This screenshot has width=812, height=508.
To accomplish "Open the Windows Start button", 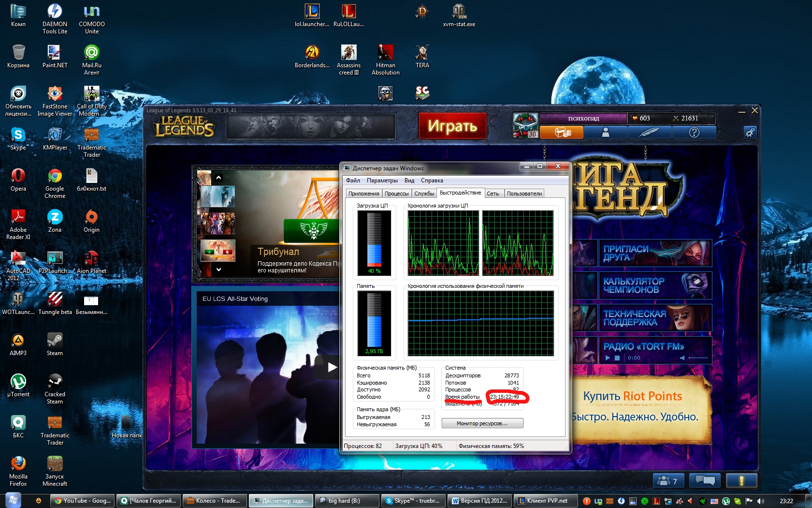I will [x=13, y=500].
